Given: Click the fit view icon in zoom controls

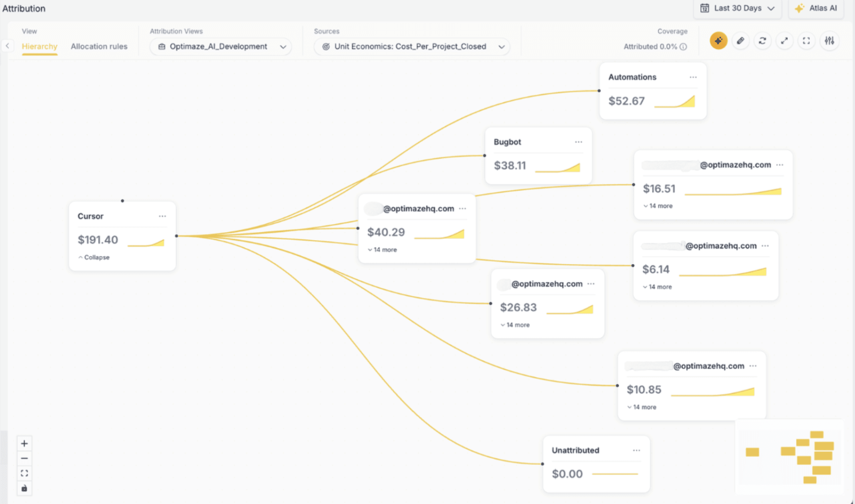Looking at the screenshot, I should pos(24,473).
